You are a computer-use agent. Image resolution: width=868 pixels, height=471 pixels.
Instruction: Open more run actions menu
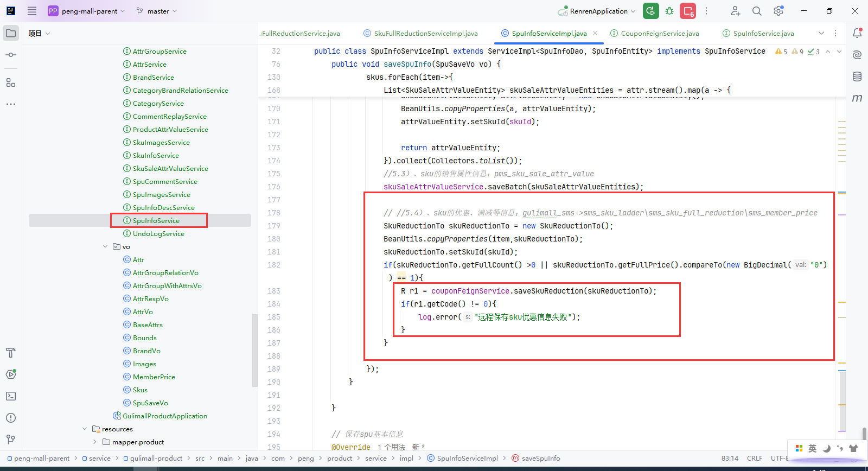[x=706, y=11]
